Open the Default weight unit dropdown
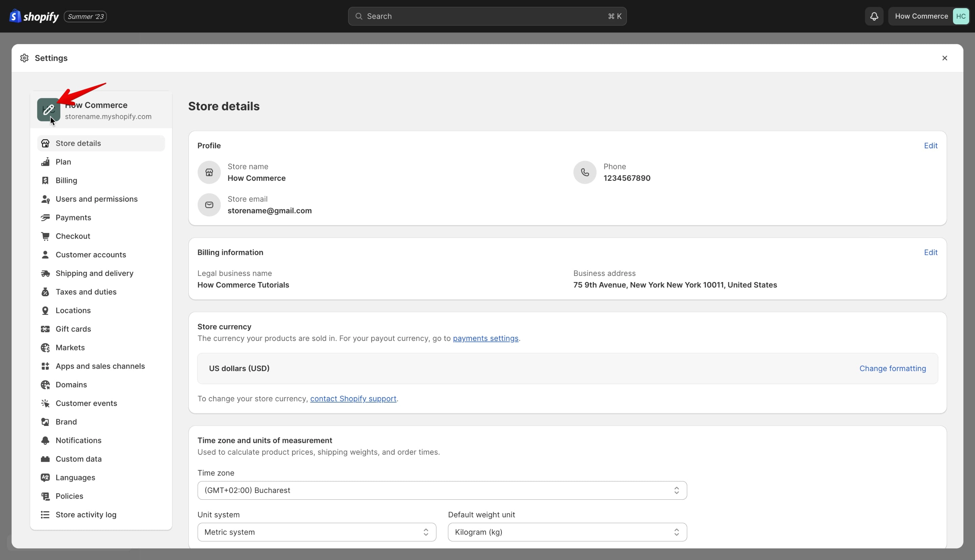The image size is (975, 560). click(567, 532)
